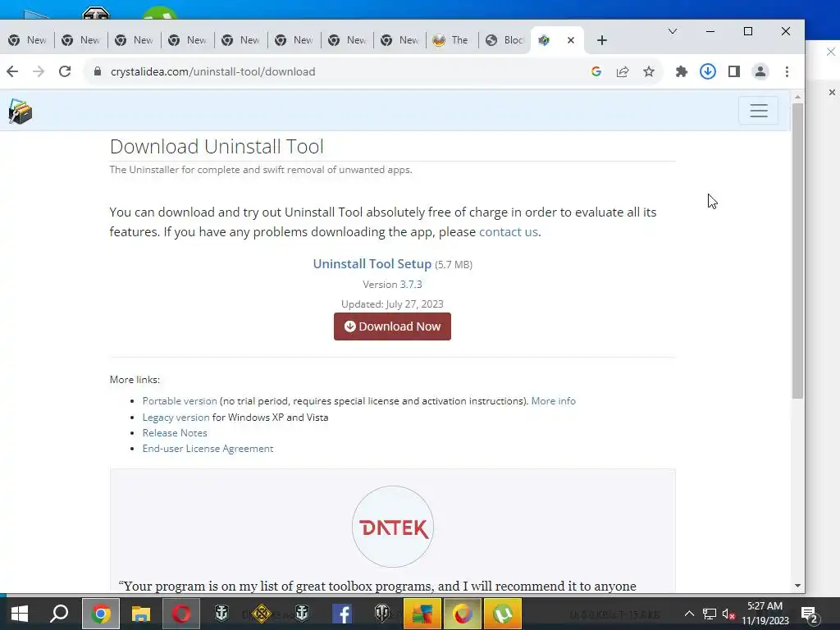The width and height of the screenshot is (840, 630).
Task: Click the yellow diamond game taskbar icon
Action: (262, 614)
